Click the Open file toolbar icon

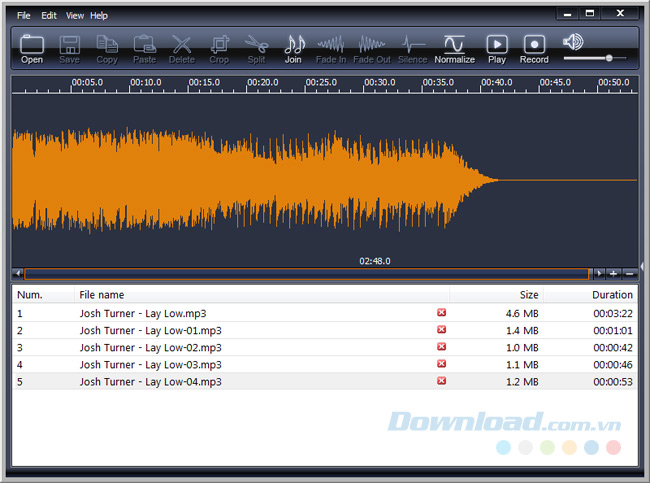click(x=32, y=47)
